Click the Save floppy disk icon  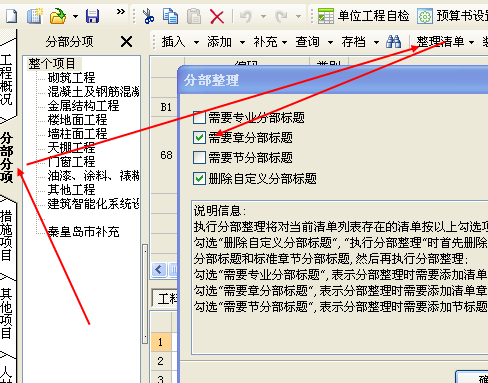[x=92, y=16]
